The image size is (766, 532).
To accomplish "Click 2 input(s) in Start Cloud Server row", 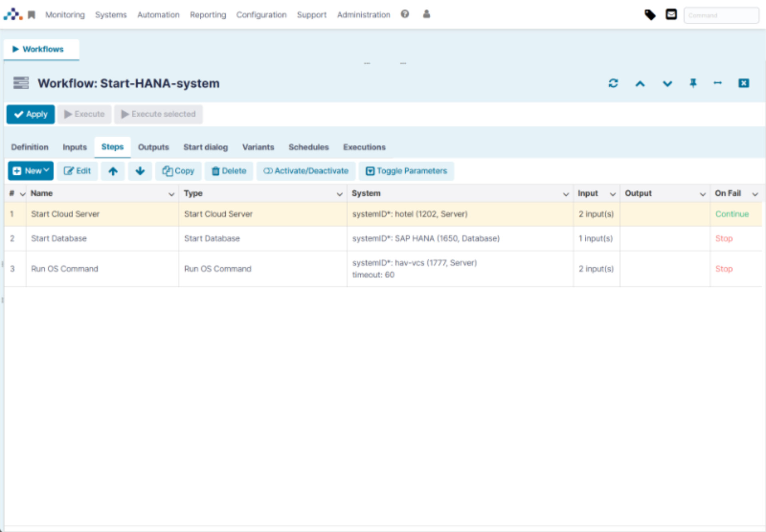I will [596, 214].
